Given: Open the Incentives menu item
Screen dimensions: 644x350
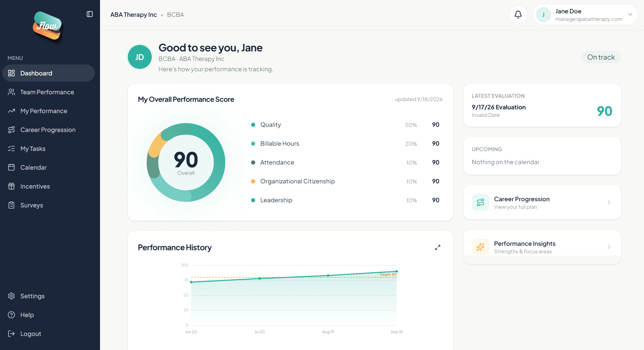Looking at the screenshot, I should point(49,186).
